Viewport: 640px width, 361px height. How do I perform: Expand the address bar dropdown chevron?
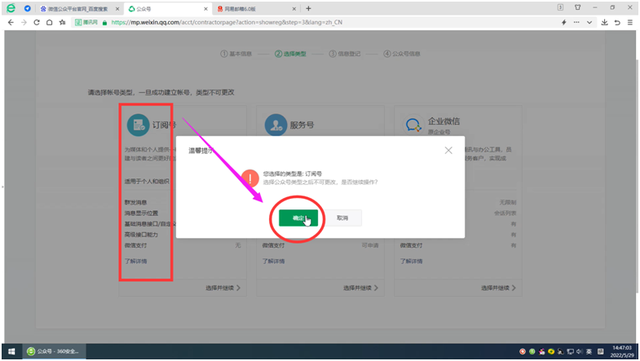(x=589, y=22)
